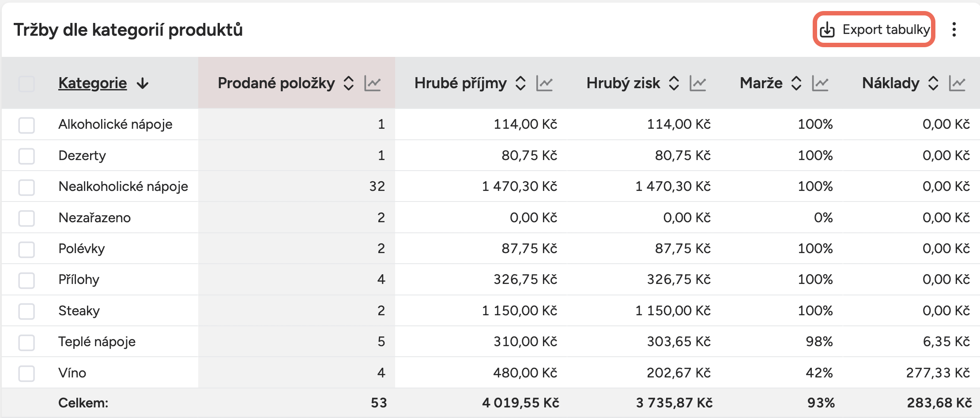Sort by Náklady using sort arrows
The image size is (980, 418).
pos(933,83)
